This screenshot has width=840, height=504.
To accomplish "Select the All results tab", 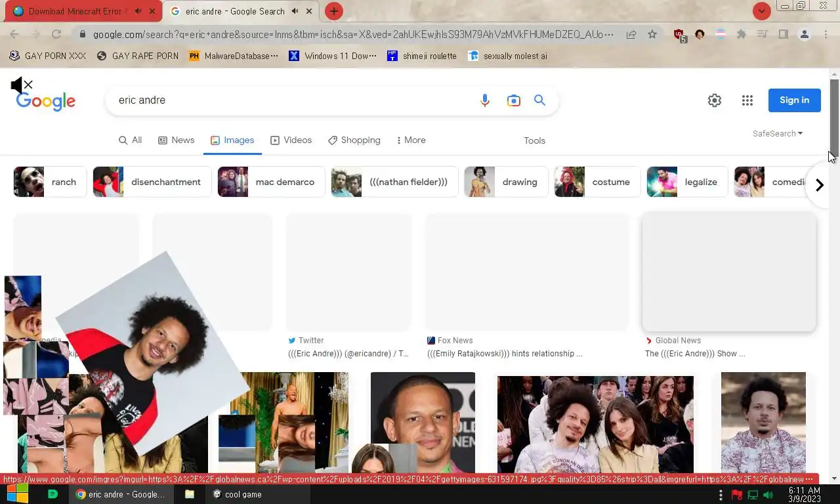I will (130, 140).
